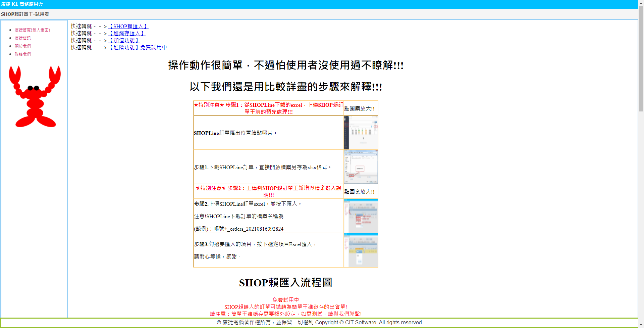Image resolution: width=644 pixels, height=328 pixels.
Task: Select 聯絡我們 in the sidebar
Action: pyautogui.click(x=23, y=54)
